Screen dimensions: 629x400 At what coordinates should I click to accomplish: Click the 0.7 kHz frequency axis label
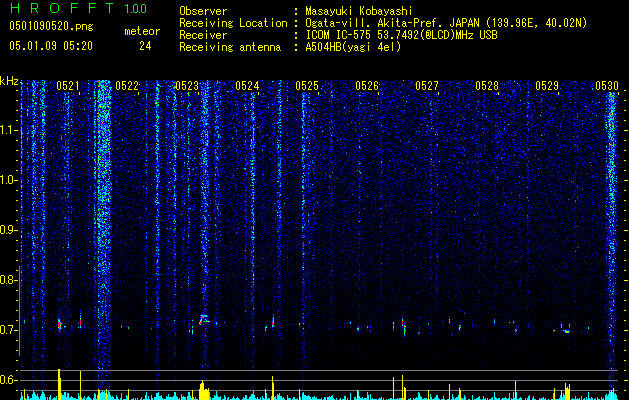pos(9,330)
